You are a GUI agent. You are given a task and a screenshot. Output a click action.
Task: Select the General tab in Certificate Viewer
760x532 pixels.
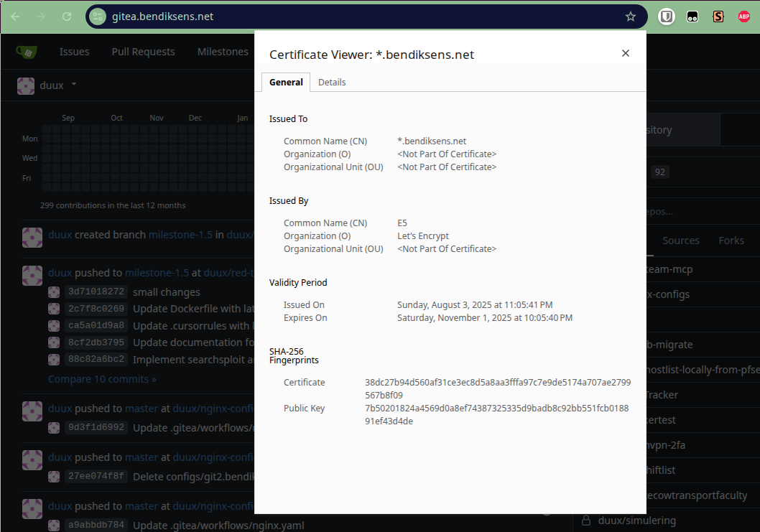point(286,83)
